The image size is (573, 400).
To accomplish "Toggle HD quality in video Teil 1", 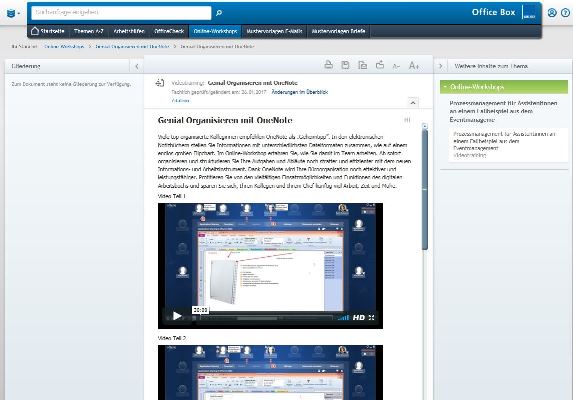I will [358, 317].
